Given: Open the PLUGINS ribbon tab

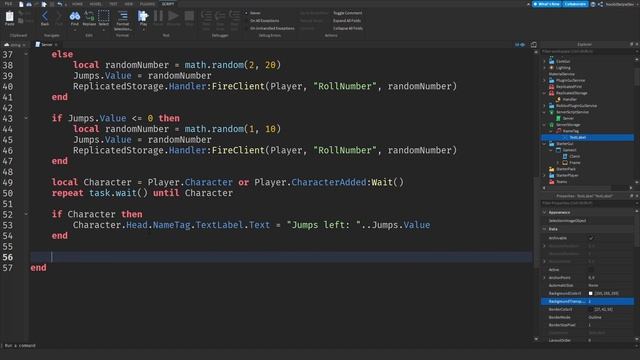Looking at the screenshot, I should (147, 4).
